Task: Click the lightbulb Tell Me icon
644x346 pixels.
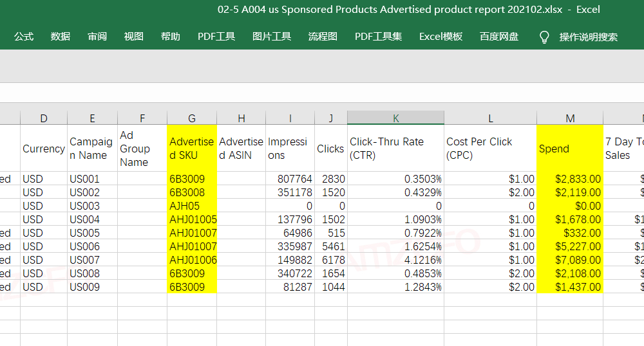Action: coord(544,37)
